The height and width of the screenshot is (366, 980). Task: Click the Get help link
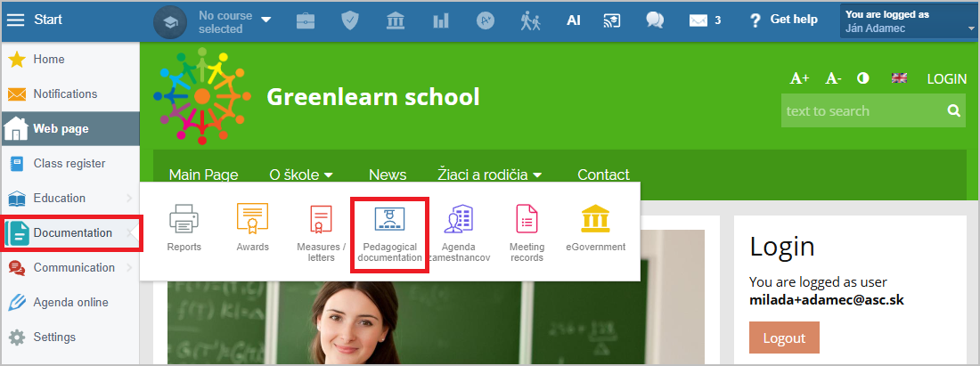pyautogui.click(x=783, y=20)
